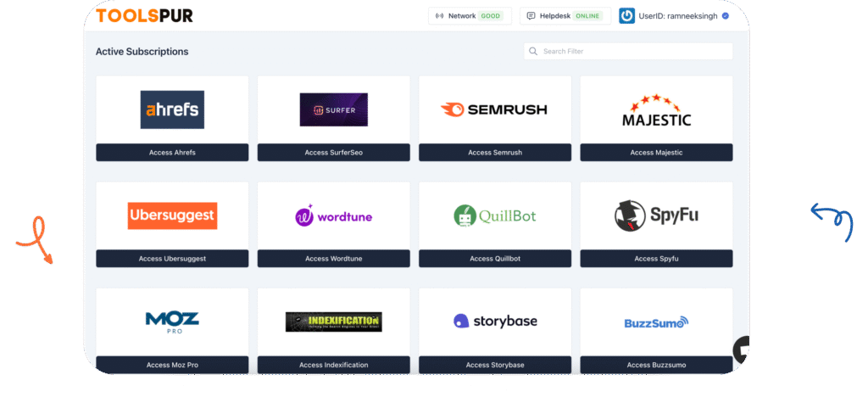Viewport: 868px width, 403px height.
Task: Launch Access Wordtune
Action: click(334, 259)
